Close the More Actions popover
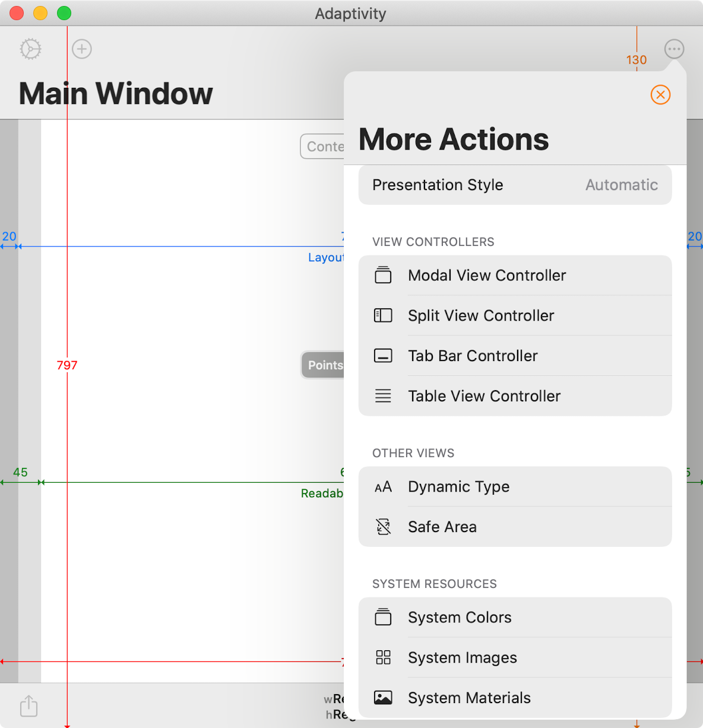 click(x=660, y=94)
